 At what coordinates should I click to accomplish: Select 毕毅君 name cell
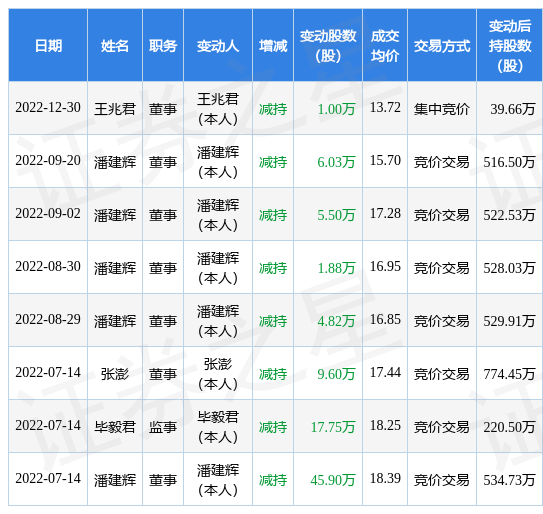[x=115, y=427]
